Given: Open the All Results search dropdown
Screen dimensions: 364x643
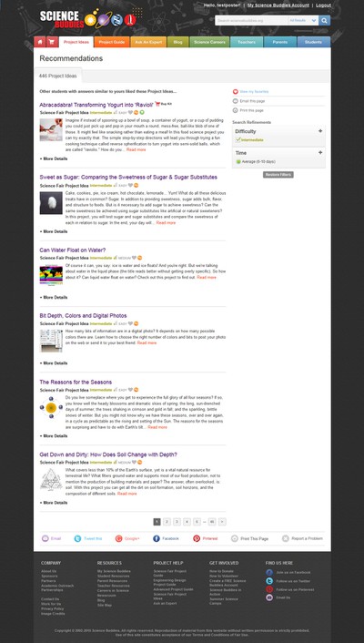Looking at the screenshot, I should coord(303,21).
